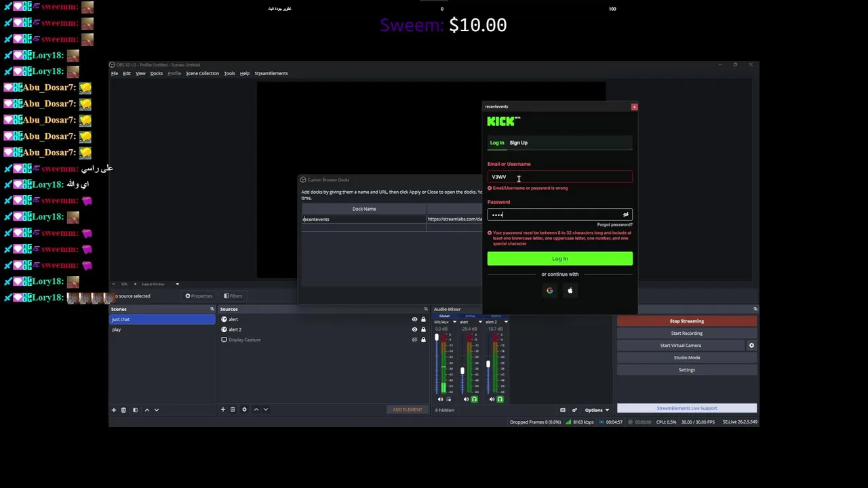Viewport: 868px width, 488px height.
Task: Click Email or Username input field
Action: (x=559, y=177)
